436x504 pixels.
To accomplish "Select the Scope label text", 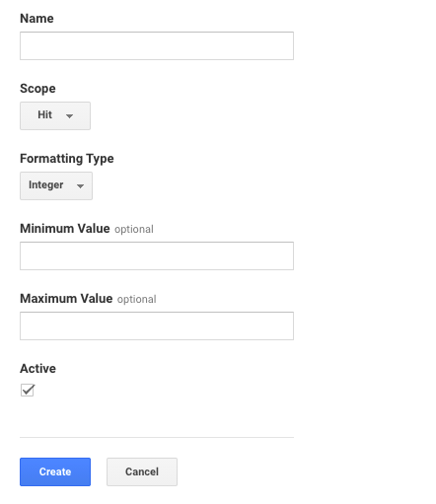I will pyautogui.click(x=37, y=89).
